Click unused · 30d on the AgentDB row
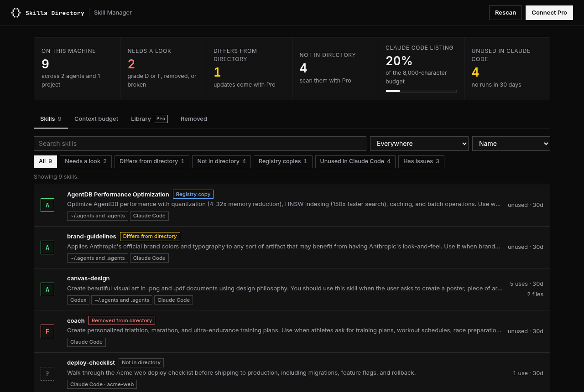The width and height of the screenshot is (584, 392). click(526, 205)
